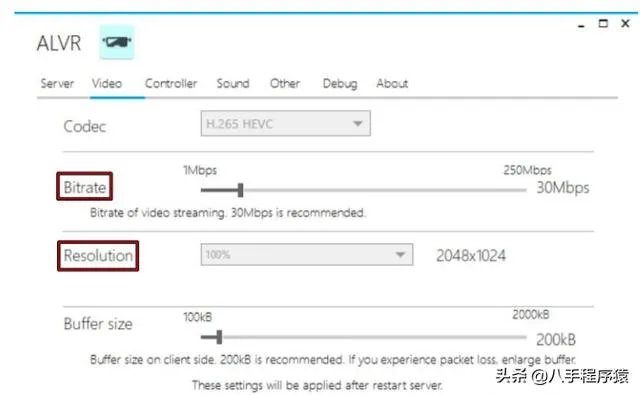Click the Resolution label
Screen dimensions: 640x395
pyautogui.click(x=98, y=256)
